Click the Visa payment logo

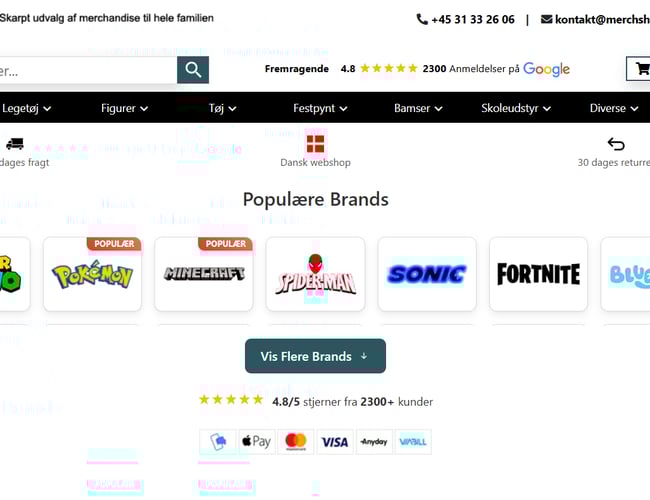(x=335, y=442)
